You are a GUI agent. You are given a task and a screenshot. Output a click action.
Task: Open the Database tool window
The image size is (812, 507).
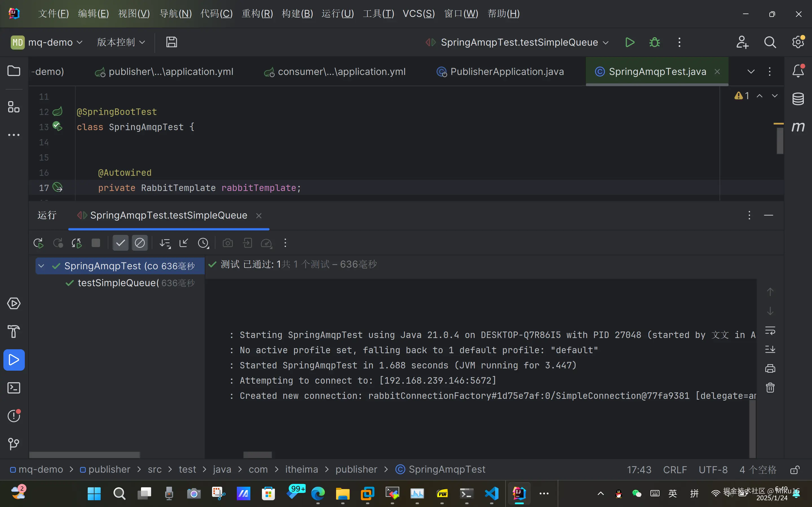[798, 99]
